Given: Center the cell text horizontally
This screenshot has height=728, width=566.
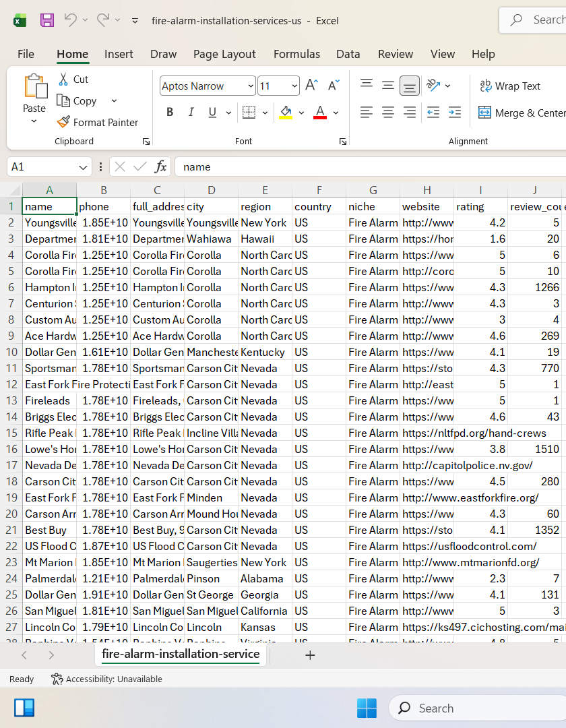Looking at the screenshot, I should click(x=388, y=112).
